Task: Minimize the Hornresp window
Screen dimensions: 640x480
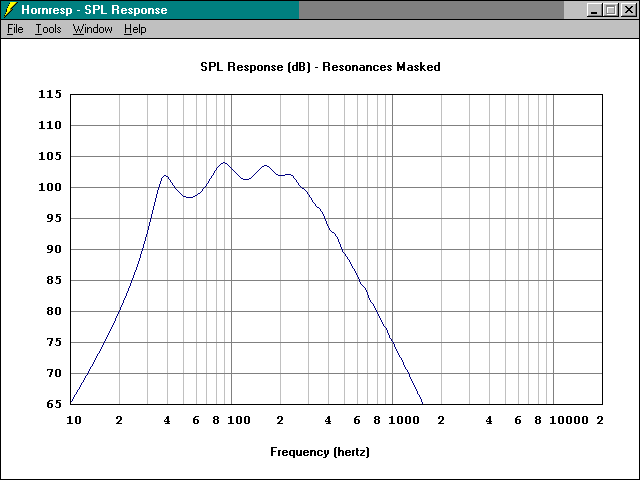Action: pyautogui.click(x=594, y=10)
